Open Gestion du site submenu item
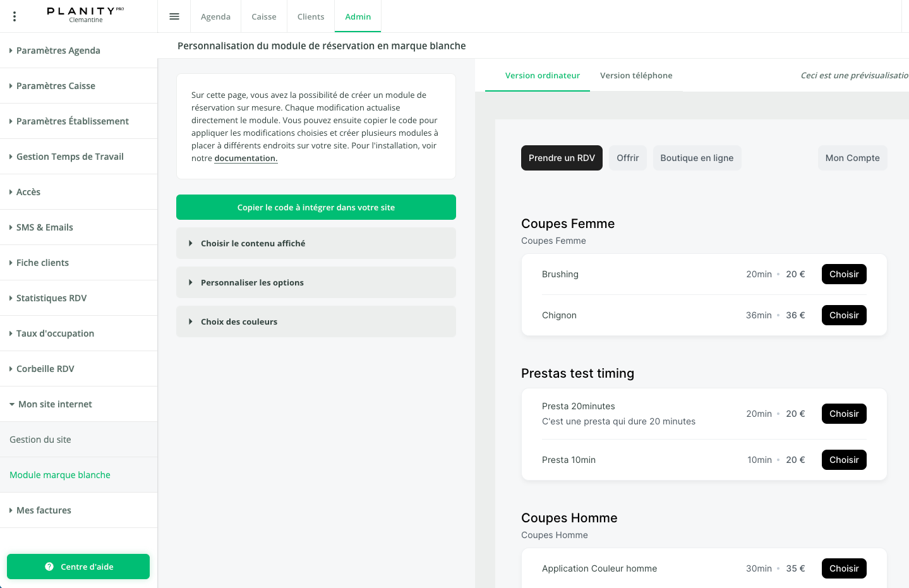The image size is (909, 588). click(x=40, y=440)
